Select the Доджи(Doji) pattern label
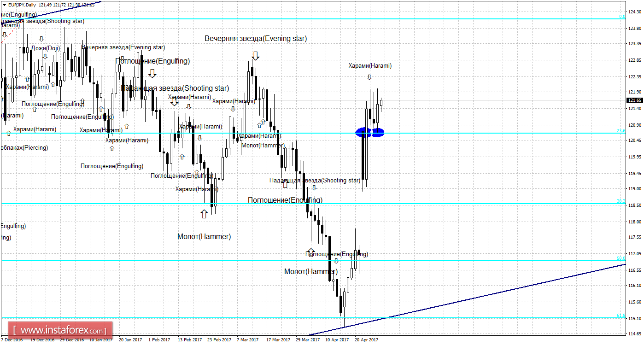The image size is (644, 345). click(46, 48)
